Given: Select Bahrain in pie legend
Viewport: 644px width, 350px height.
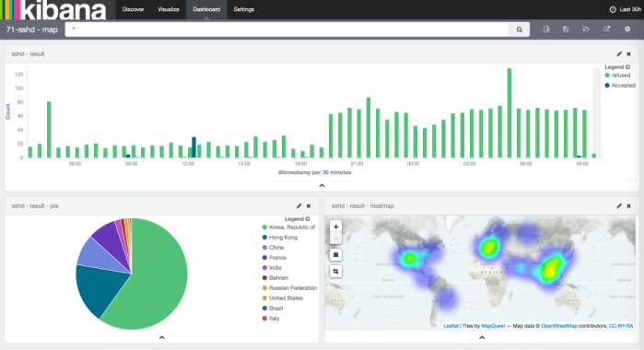Looking at the screenshot, I should [275, 278].
